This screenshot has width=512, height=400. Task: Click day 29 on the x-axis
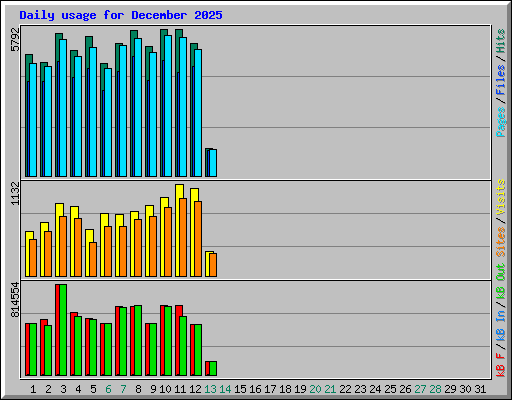click(450, 389)
